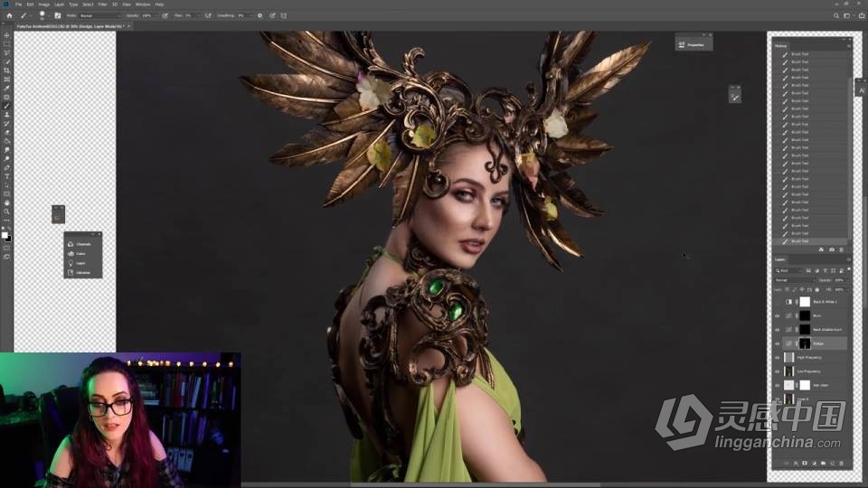Select the Clone Stamp tool

6,115
